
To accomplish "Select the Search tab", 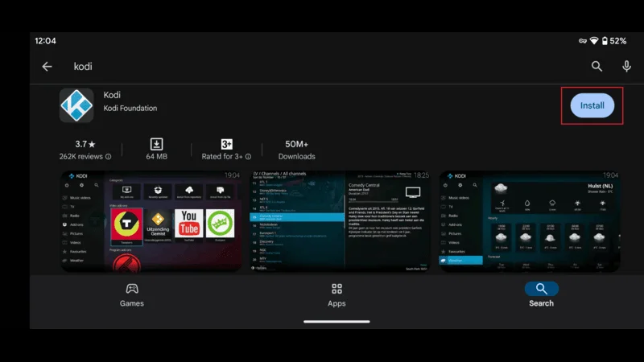I will click(541, 295).
